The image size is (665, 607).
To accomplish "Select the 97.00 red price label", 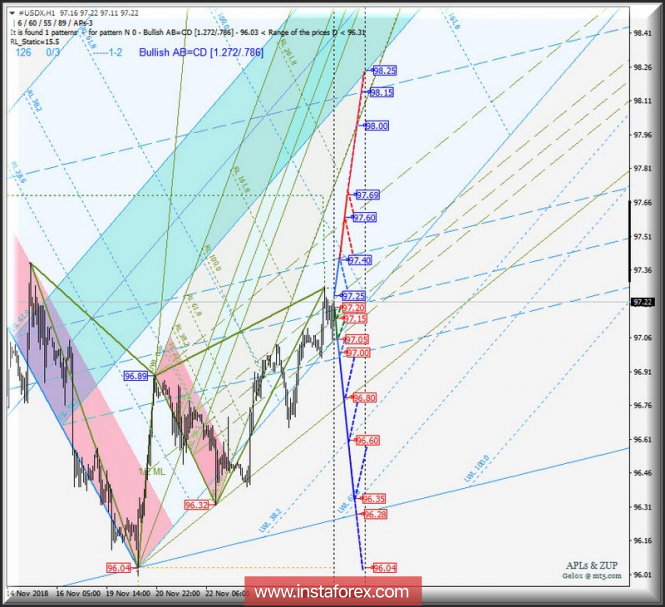I will [358, 352].
